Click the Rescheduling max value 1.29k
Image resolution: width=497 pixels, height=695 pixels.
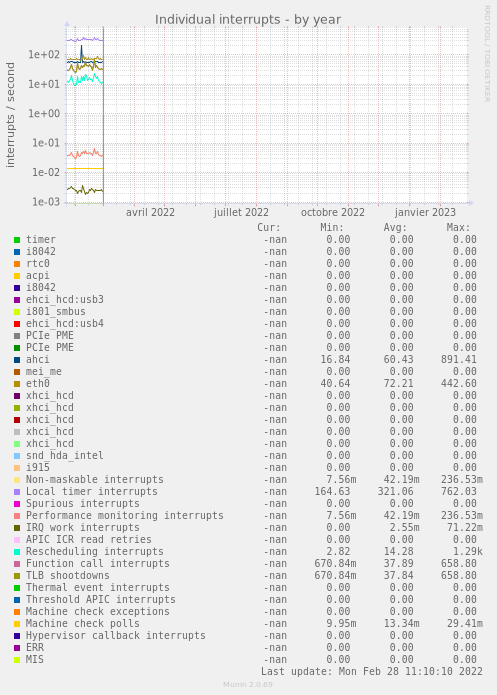pos(468,551)
